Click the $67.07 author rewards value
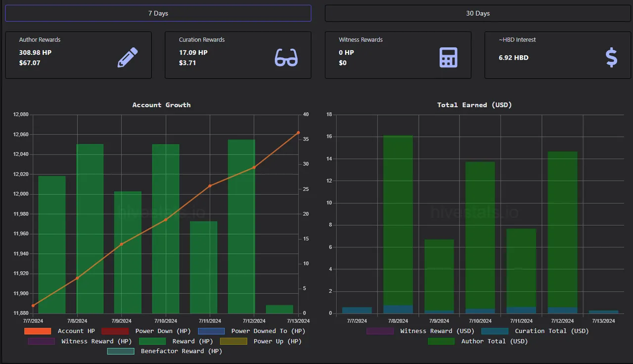 [30, 63]
